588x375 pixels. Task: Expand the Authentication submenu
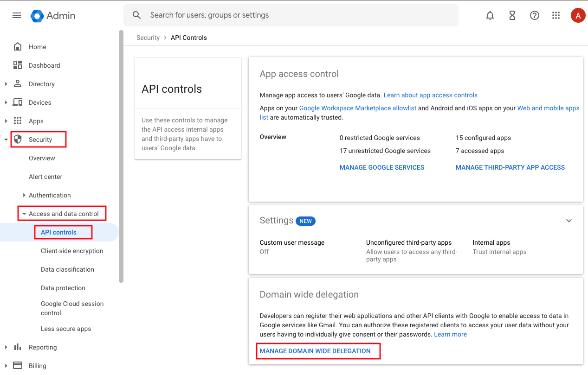[24, 195]
